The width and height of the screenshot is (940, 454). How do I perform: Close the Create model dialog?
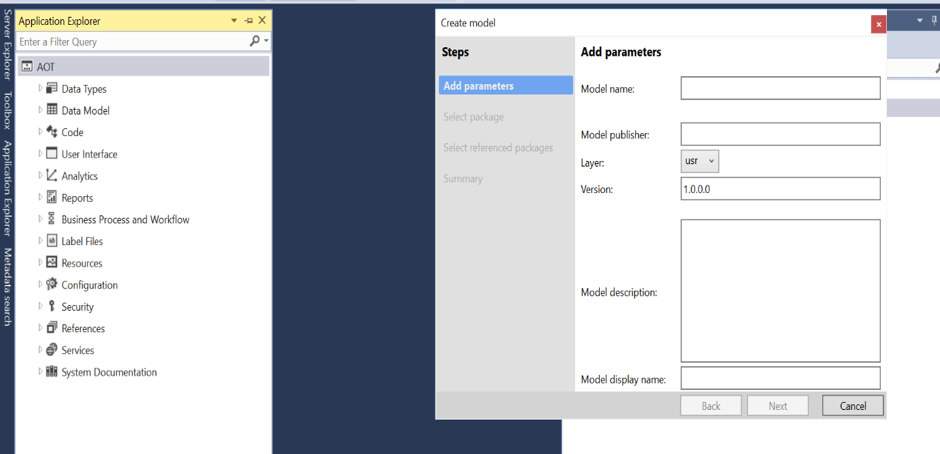[878, 24]
